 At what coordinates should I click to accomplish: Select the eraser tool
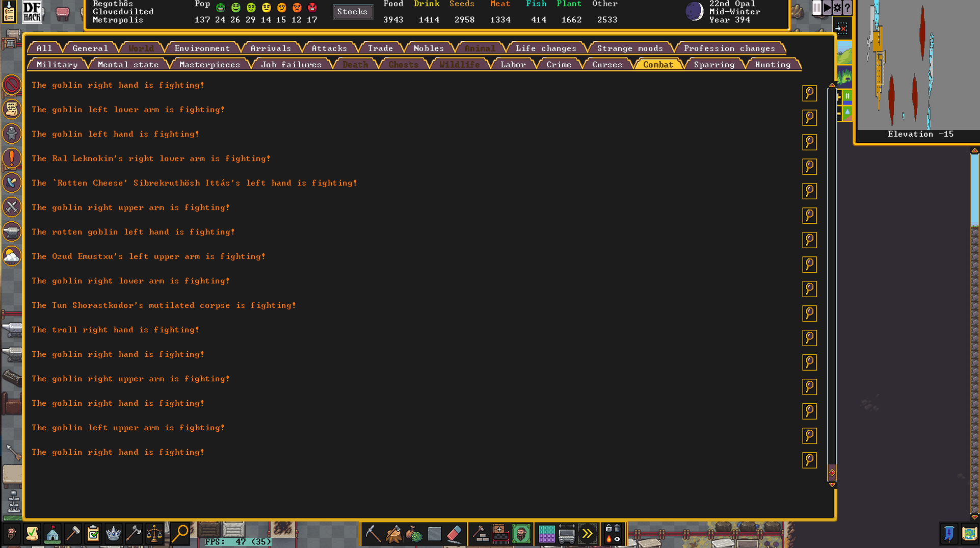[455, 534]
